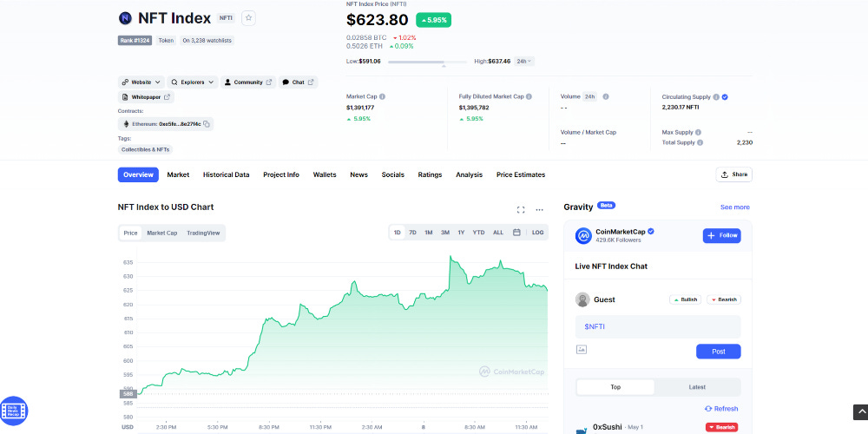Open the Market tab
868x434 pixels.
pyautogui.click(x=178, y=175)
